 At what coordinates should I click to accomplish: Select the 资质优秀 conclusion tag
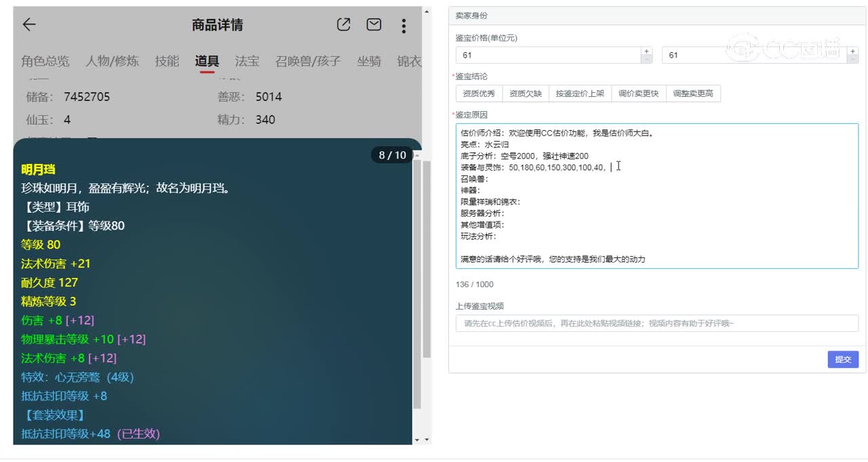(x=479, y=93)
